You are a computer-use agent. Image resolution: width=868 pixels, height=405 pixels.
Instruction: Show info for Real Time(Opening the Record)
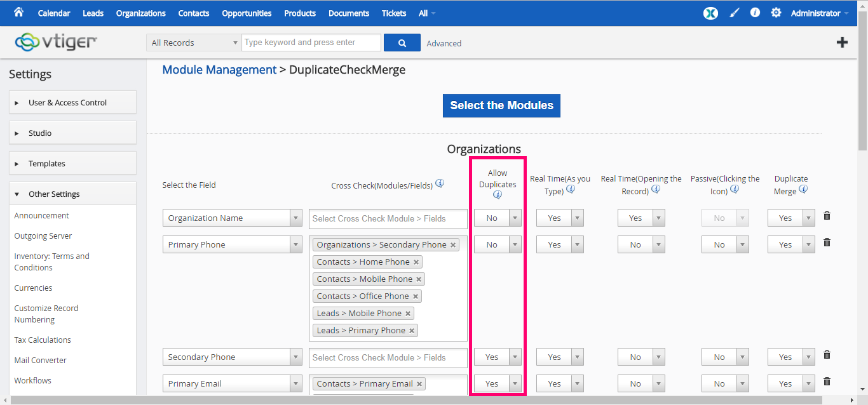[x=656, y=189]
